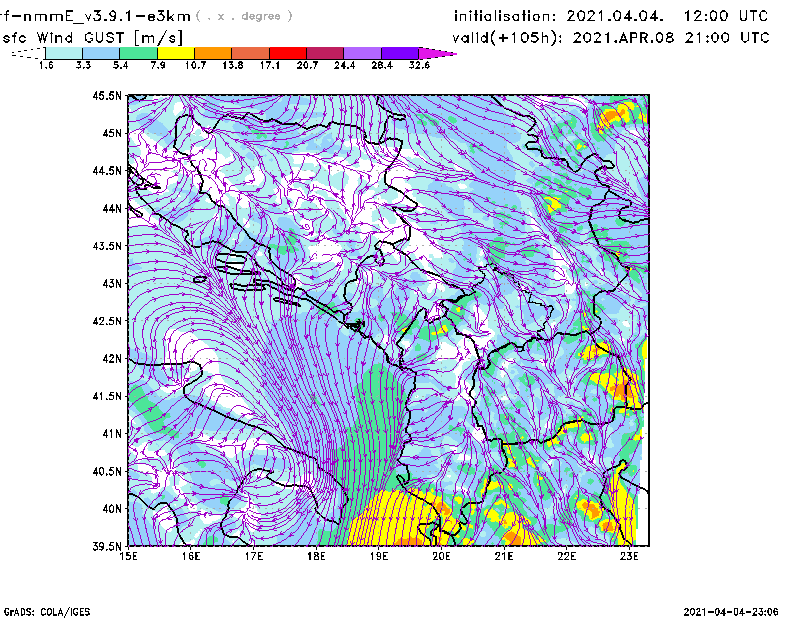The image size is (800, 618).
Task: Click the "39.5N" latitude label
Action: (x=107, y=547)
